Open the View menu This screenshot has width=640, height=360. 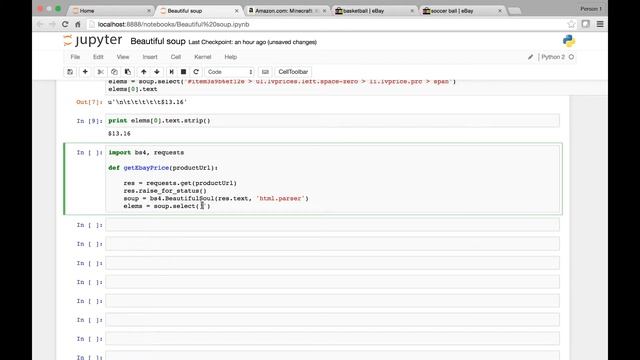(x=123, y=57)
